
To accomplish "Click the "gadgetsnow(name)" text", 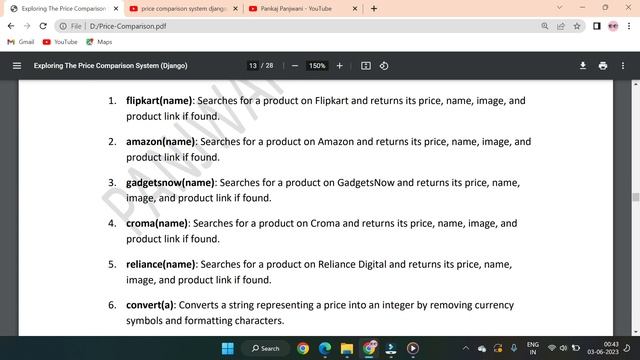I will point(170,182).
